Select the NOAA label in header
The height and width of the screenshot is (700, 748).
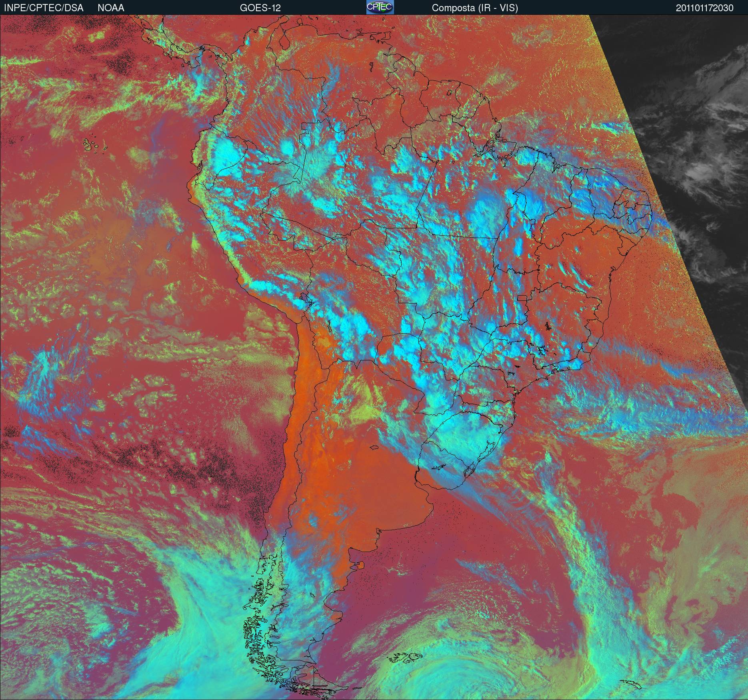click(x=111, y=8)
